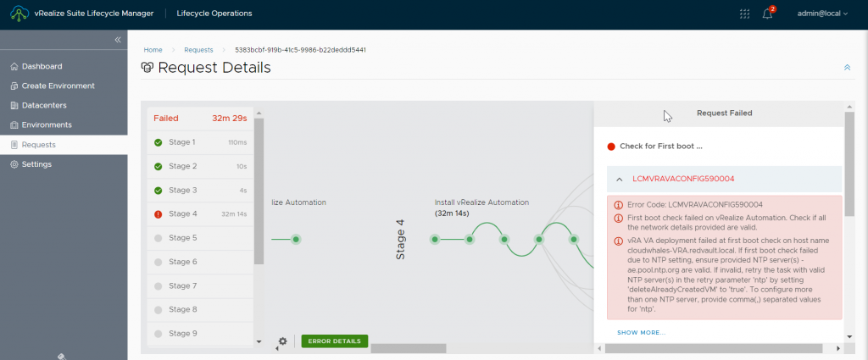This screenshot has height=360, width=868.
Task: Collapse the left navigation sidebar
Action: pos(117,40)
